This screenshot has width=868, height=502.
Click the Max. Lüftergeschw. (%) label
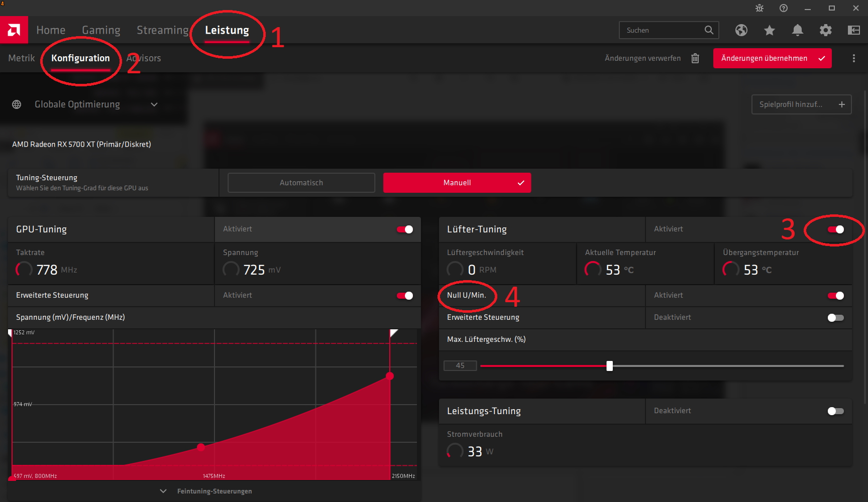point(486,339)
